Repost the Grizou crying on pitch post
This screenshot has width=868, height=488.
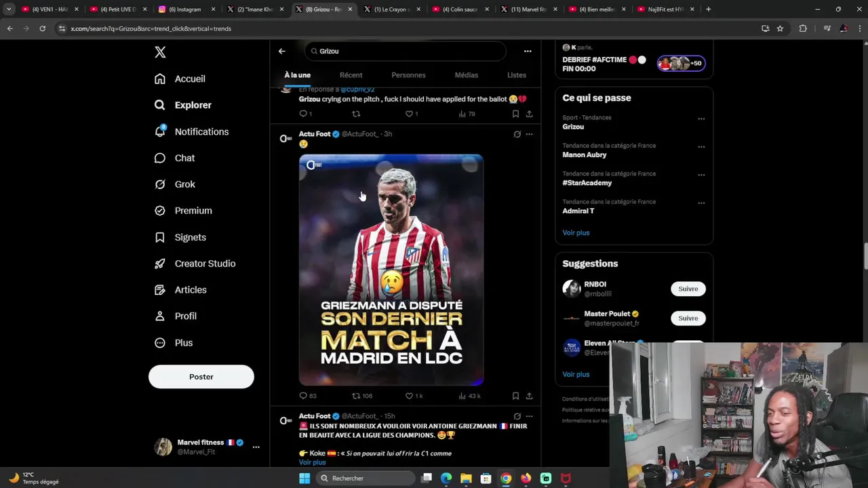click(x=356, y=114)
